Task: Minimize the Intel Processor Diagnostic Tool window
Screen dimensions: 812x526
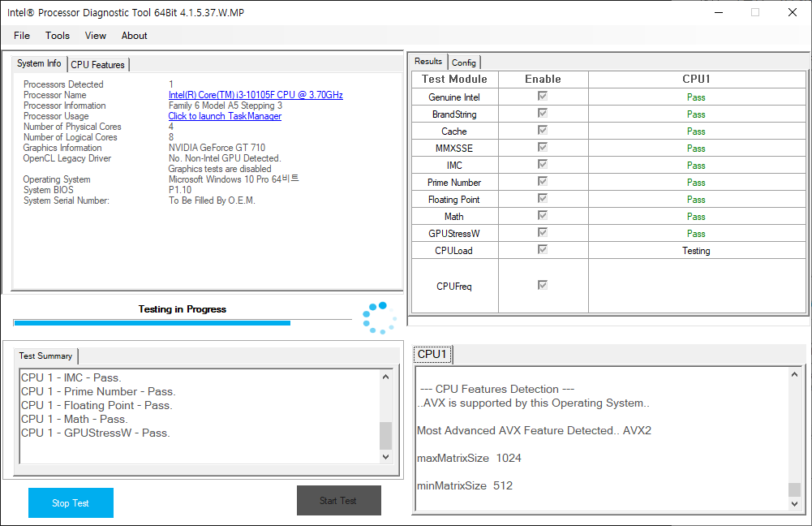Action: [719, 12]
